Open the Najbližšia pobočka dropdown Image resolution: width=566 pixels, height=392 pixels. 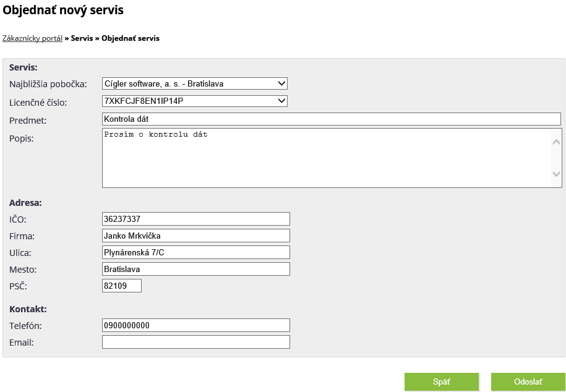[x=195, y=83]
